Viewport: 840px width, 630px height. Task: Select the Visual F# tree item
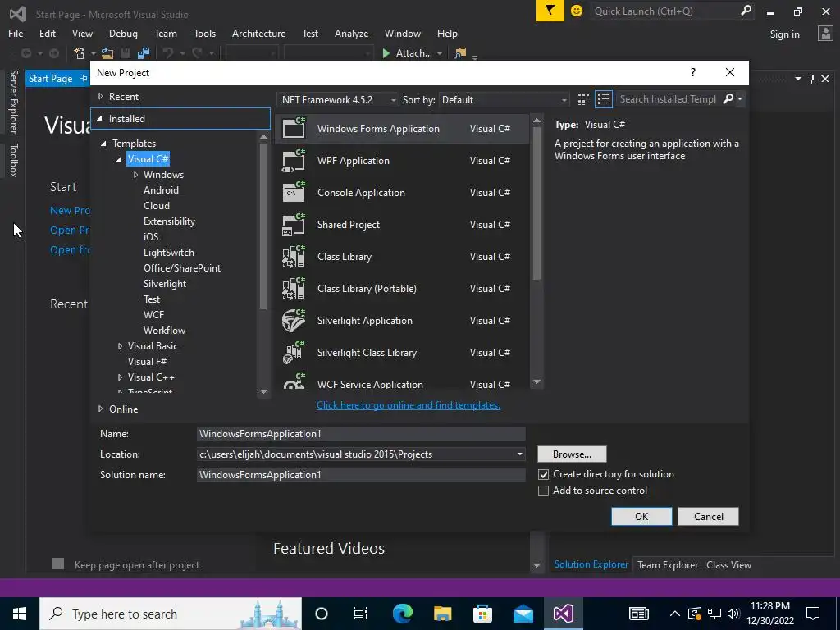click(147, 362)
